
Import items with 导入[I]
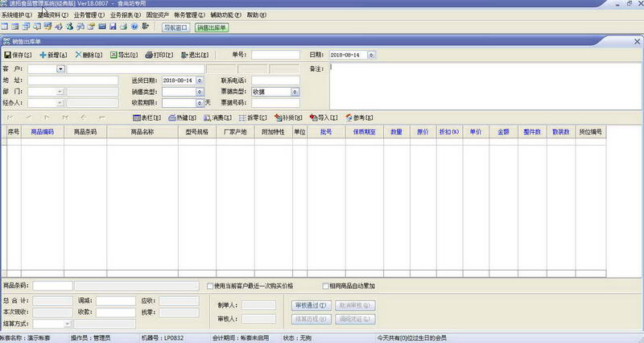click(324, 118)
